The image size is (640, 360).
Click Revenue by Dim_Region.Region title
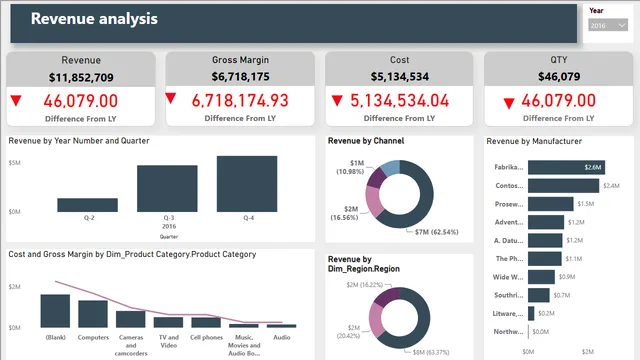click(364, 264)
